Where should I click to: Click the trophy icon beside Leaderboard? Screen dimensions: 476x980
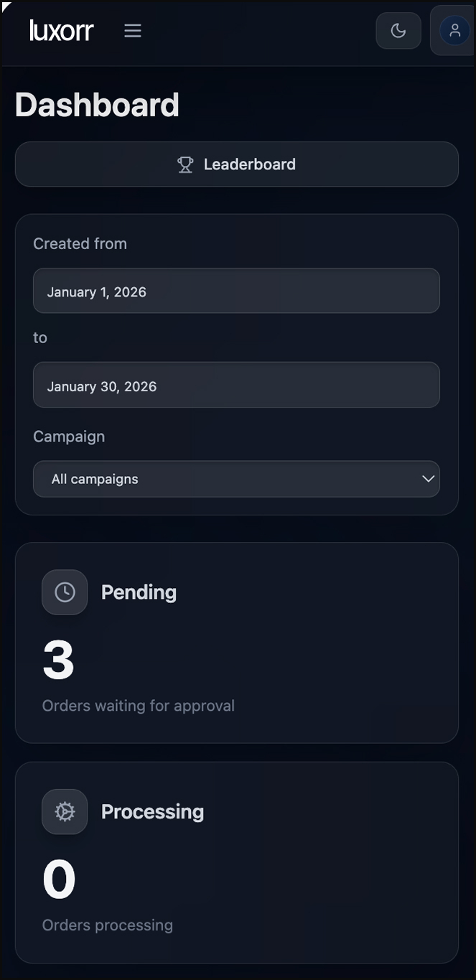(x=185, y=164)
